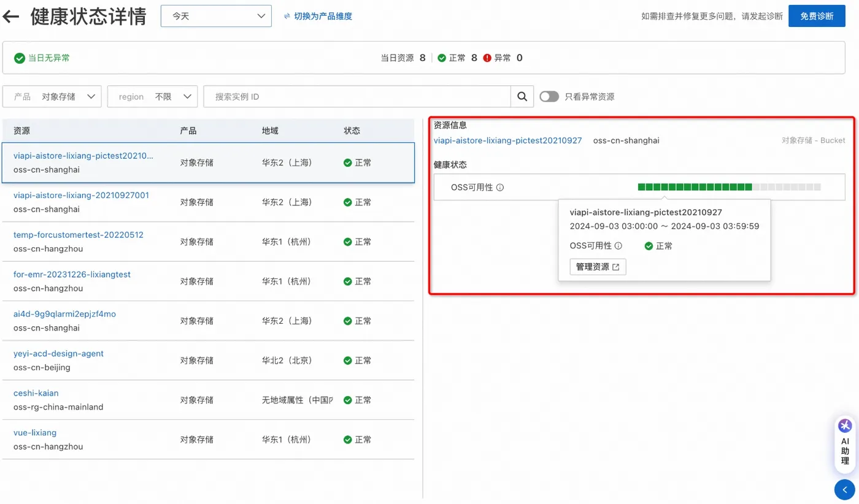
Task: Click the back arrow beside 健康状态详情
Action: [x=11, y=17]
